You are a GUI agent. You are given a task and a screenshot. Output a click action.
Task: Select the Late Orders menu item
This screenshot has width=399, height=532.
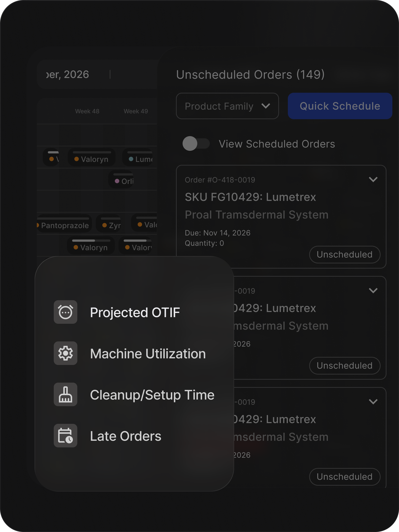click(x=126, y=436)
